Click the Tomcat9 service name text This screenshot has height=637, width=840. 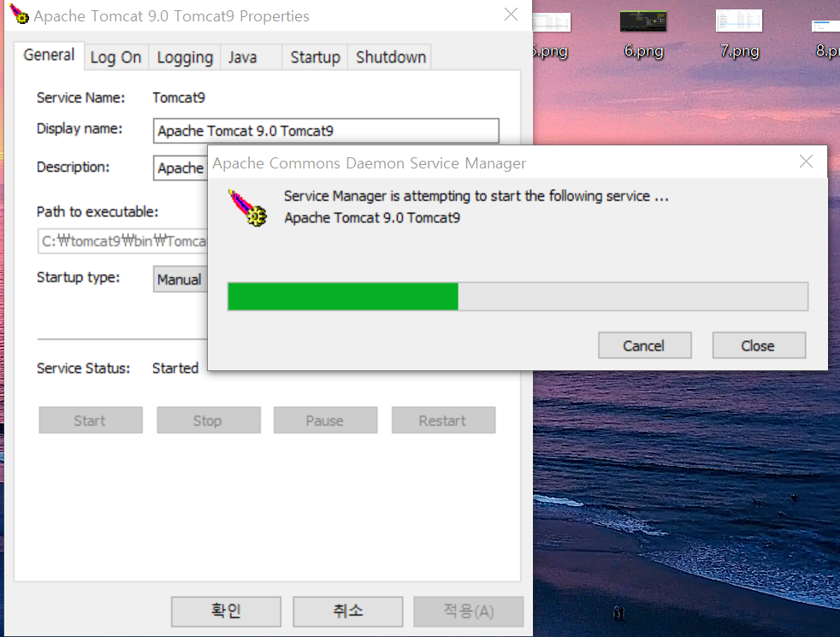coord(179,98)
